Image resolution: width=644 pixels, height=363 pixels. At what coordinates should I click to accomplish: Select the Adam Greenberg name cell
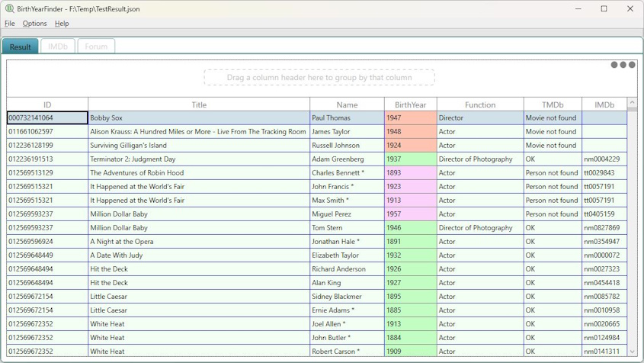pyautogui.click(x=347, y=159)
